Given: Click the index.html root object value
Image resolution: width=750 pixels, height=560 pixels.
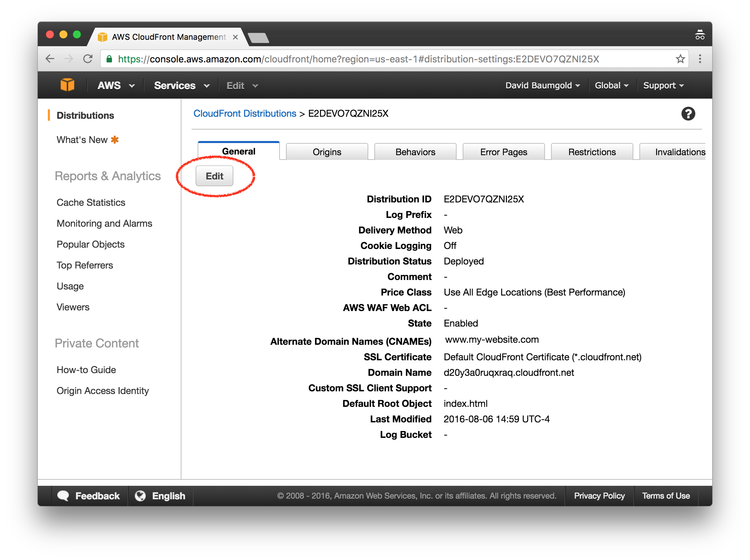Looking at the screenshot, I should point(465,404).
